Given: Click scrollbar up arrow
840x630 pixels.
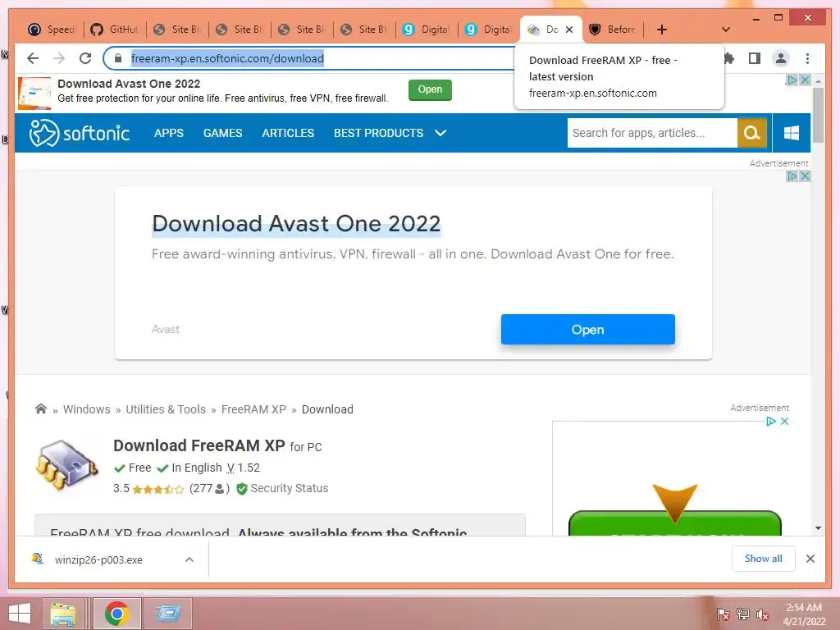Looking at the screenshot, I should pyautogui.click(x=818, y=81).
